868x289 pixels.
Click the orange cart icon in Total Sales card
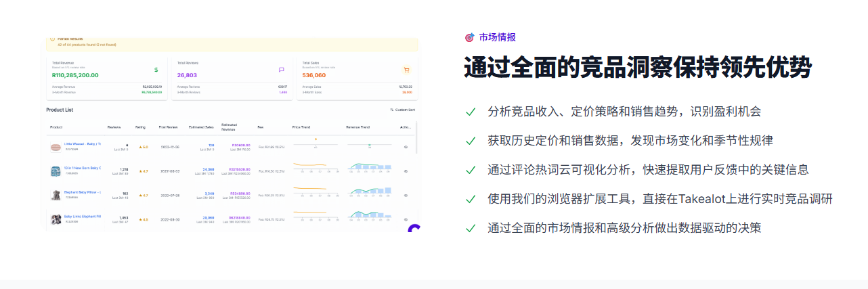406,69
